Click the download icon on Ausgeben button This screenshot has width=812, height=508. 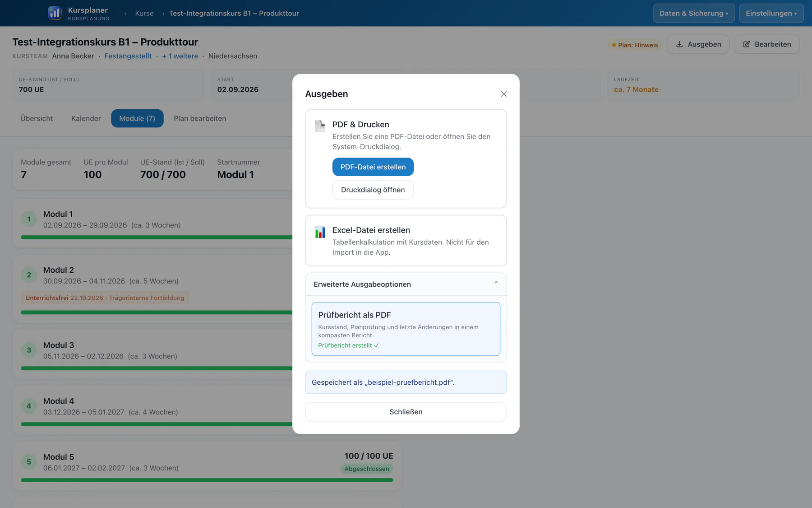[679, 44]
